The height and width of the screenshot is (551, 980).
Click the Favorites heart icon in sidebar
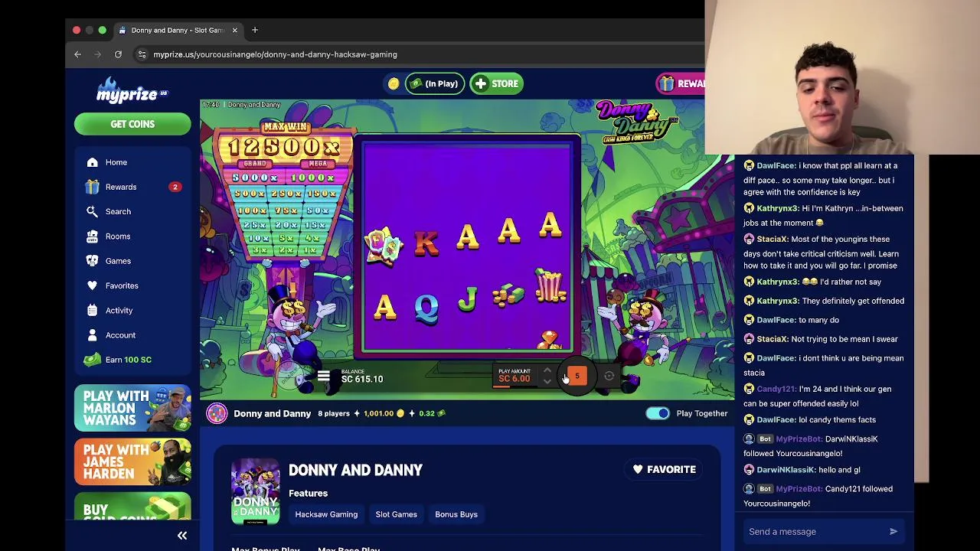(x=92, y=285)
